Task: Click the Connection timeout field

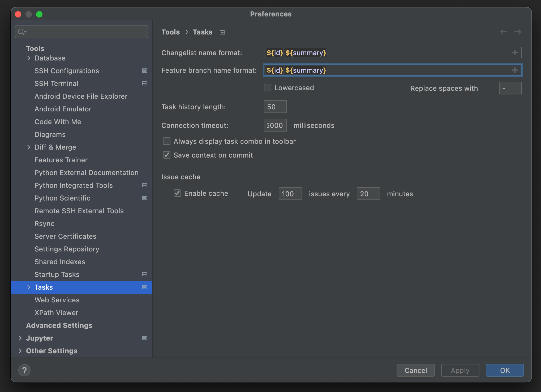Action: (x=275, y=125)
